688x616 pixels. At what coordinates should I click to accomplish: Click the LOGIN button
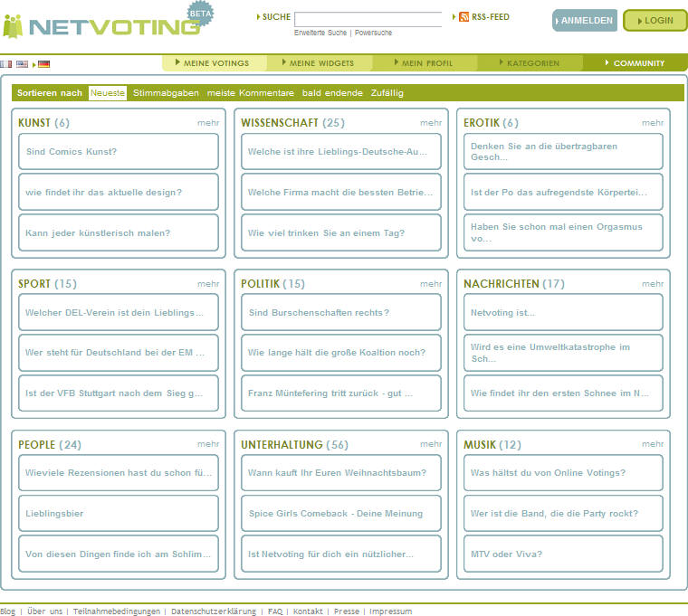[655, 20]
